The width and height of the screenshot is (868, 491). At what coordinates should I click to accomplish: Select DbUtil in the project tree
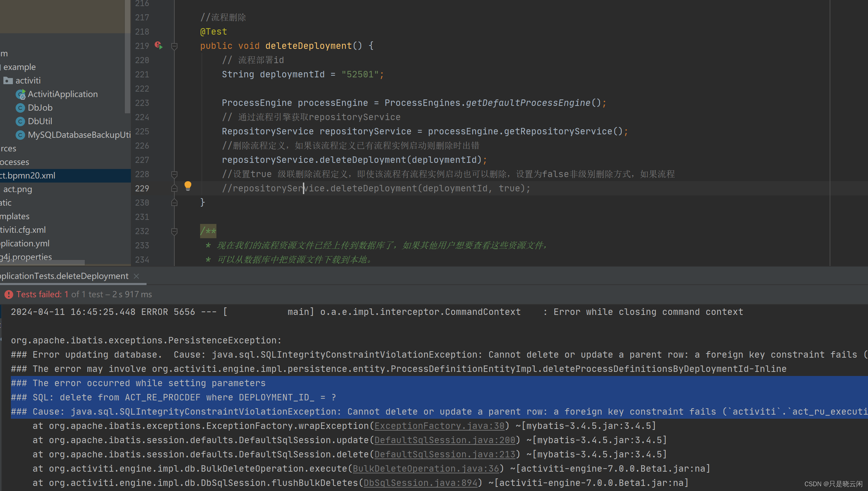pyautogui.click(x=40, y=121)
